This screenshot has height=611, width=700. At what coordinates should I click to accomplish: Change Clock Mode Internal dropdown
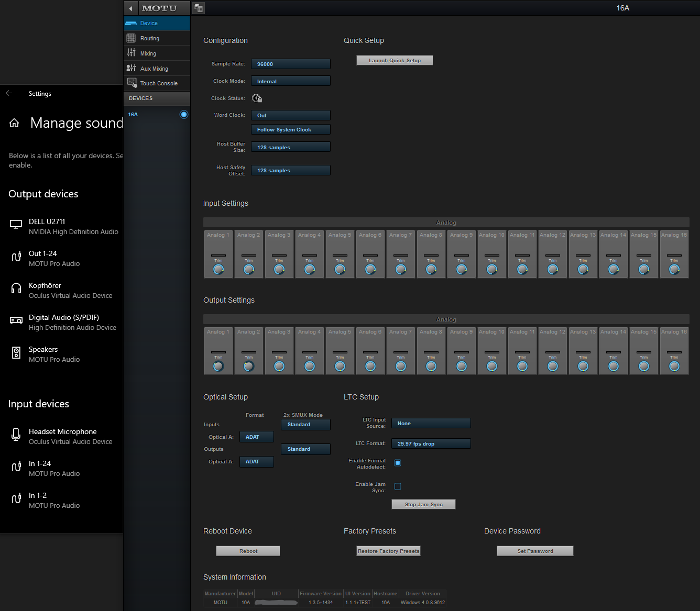(x=291, y=81)
